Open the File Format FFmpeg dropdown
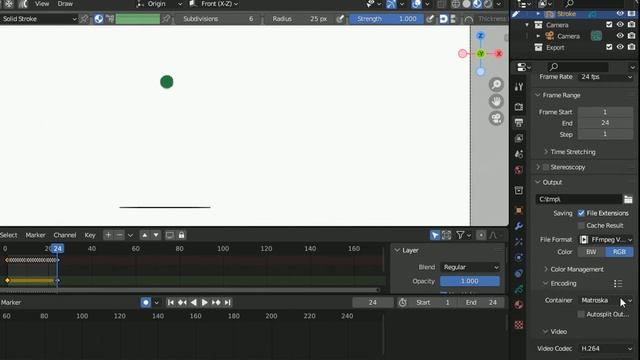 click(606, 240)
